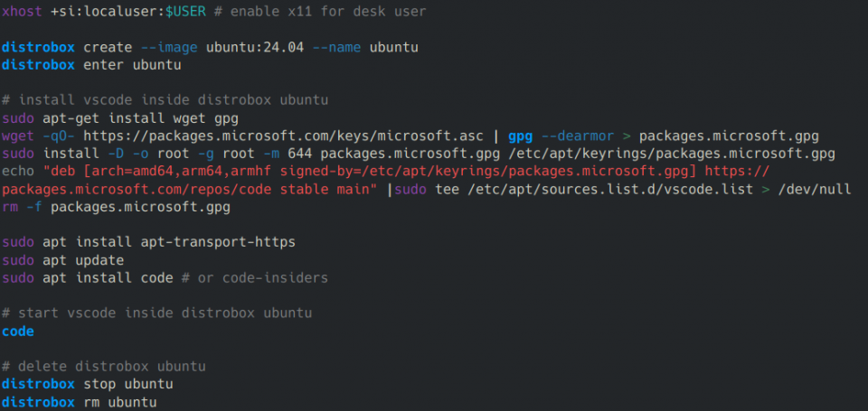
Task: Click the ubuntu:24.04 image name
Action: 255,48
